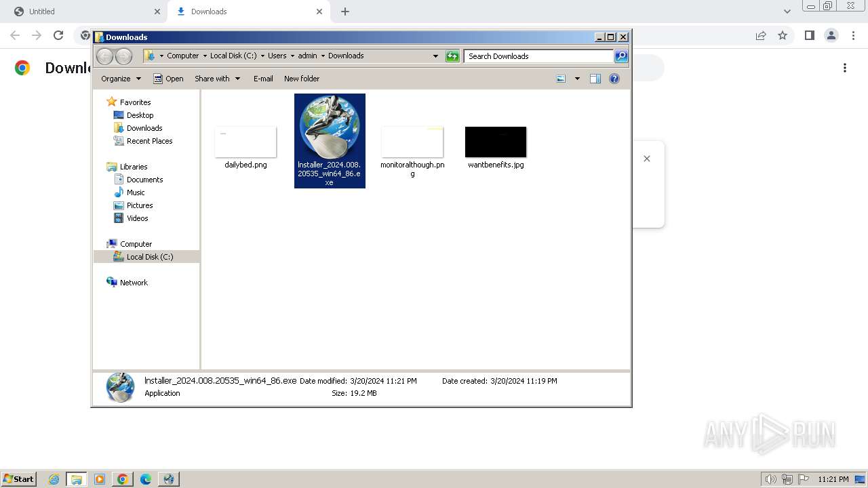Viewport: 868px width, 488px height.
Task: Click Open in the Explorer toolbar
Action: coord(168,79)
